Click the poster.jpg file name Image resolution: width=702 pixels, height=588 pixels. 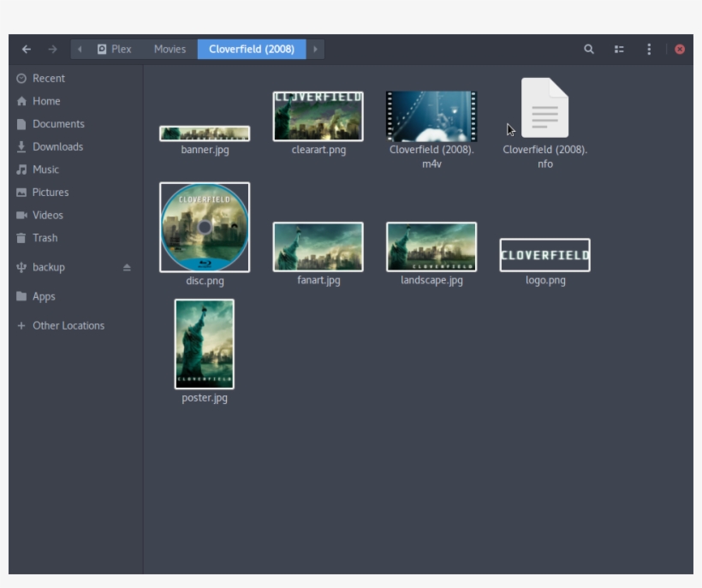205,398
